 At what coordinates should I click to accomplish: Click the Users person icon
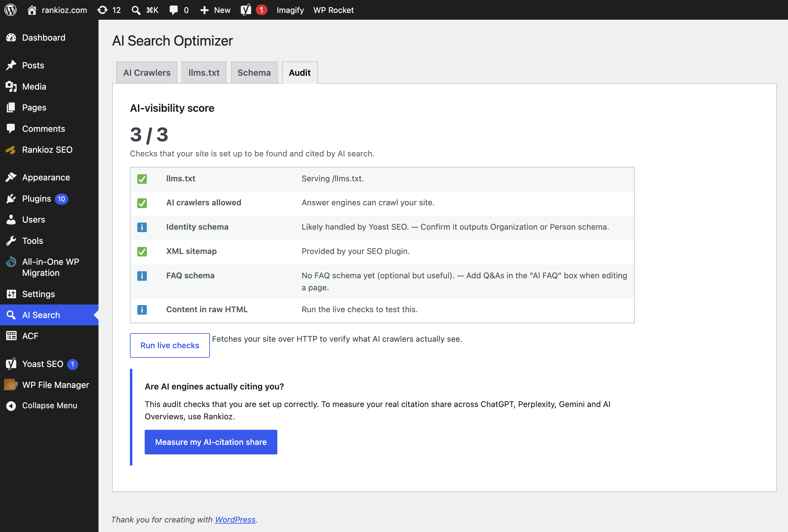point(11,220)
